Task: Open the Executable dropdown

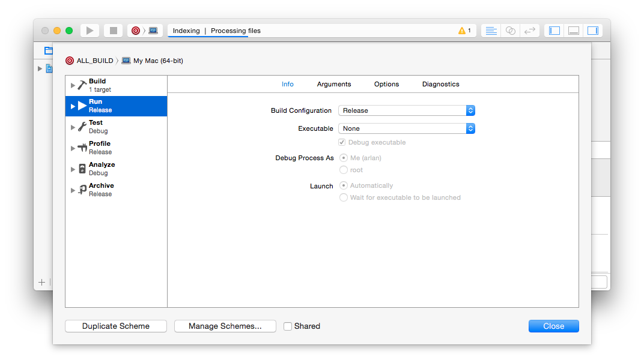Action: pyautogui.click(x=407, y=128)
